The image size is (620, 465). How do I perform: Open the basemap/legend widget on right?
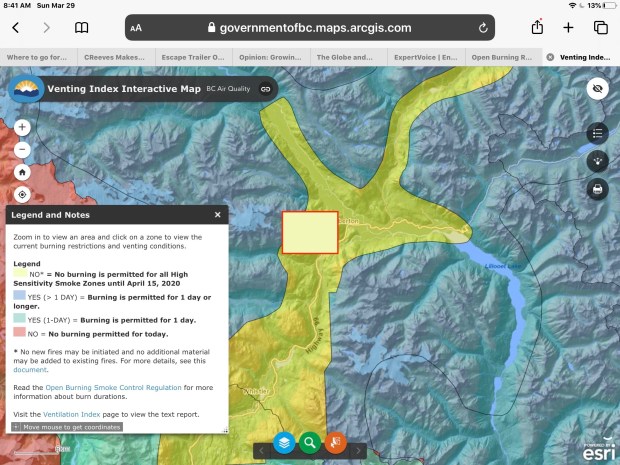click(598, 160)
